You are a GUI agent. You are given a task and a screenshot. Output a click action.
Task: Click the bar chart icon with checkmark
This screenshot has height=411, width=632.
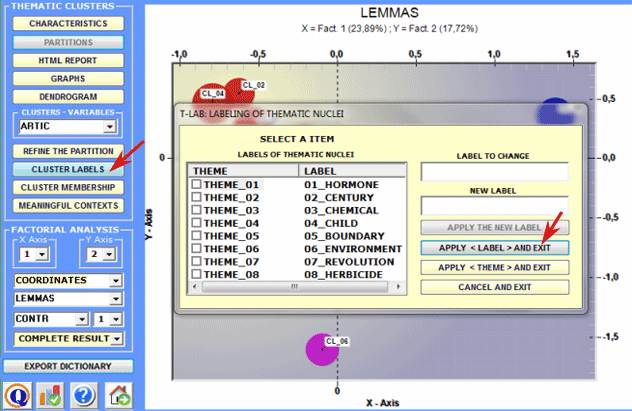tap(50, 394)
